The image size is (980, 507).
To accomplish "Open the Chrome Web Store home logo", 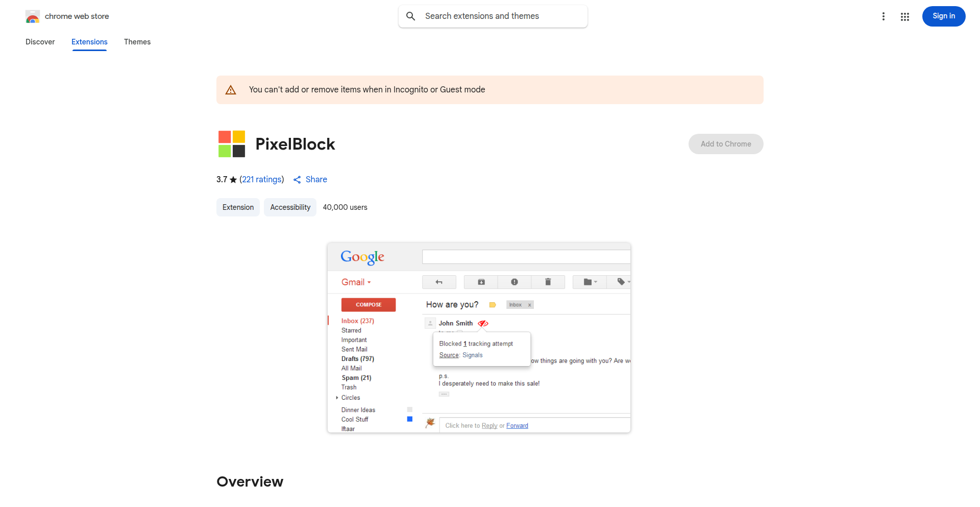I will pyautogui.click(x=67, y=16).
